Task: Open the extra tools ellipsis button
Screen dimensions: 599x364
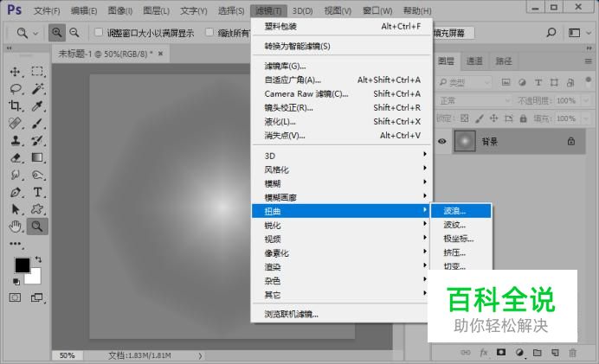Action: 16,244
